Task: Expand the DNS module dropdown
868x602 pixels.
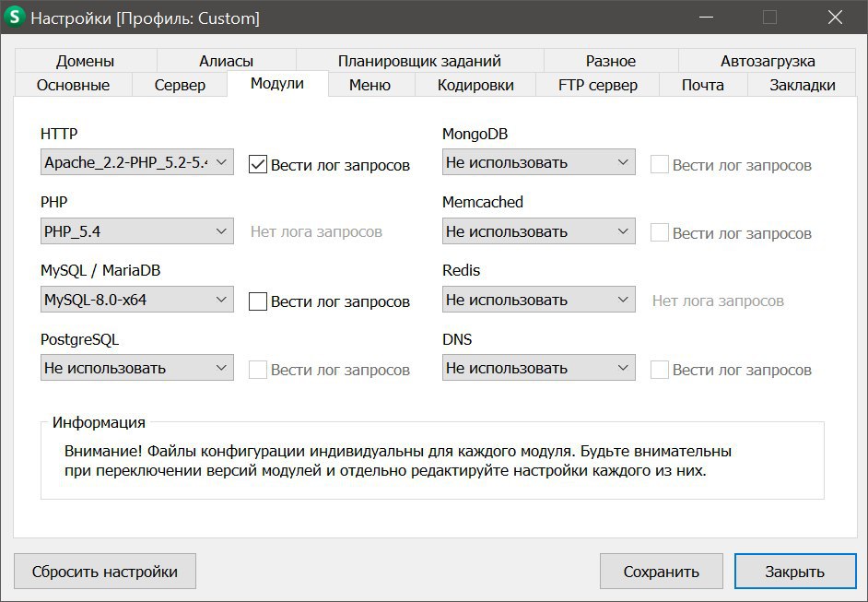Action: point(539,368)
